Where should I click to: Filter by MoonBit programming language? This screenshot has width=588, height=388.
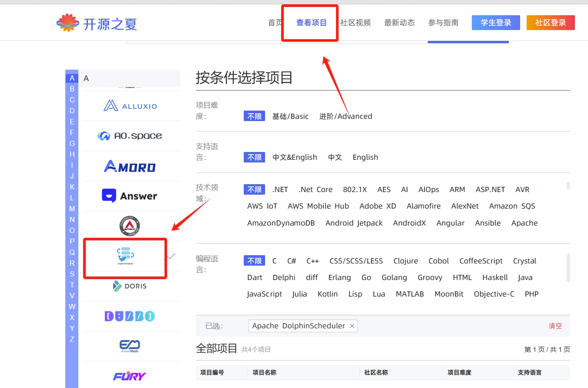[x=449, y=294]
